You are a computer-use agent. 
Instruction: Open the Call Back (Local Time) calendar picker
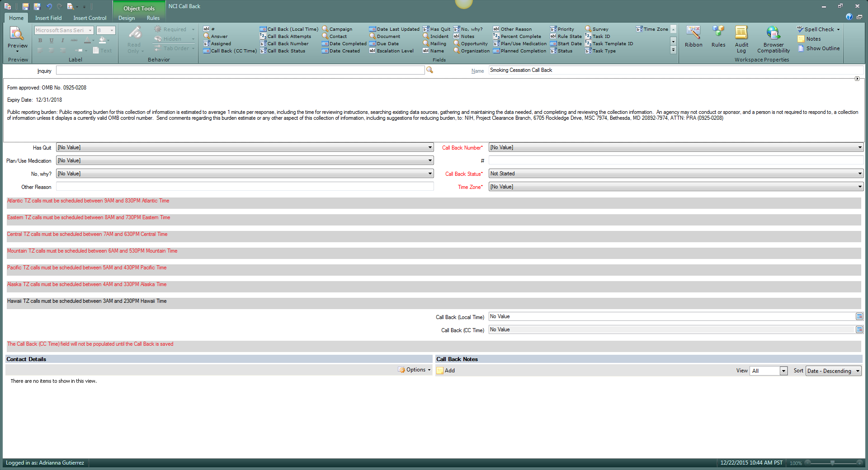pos(859,316)
